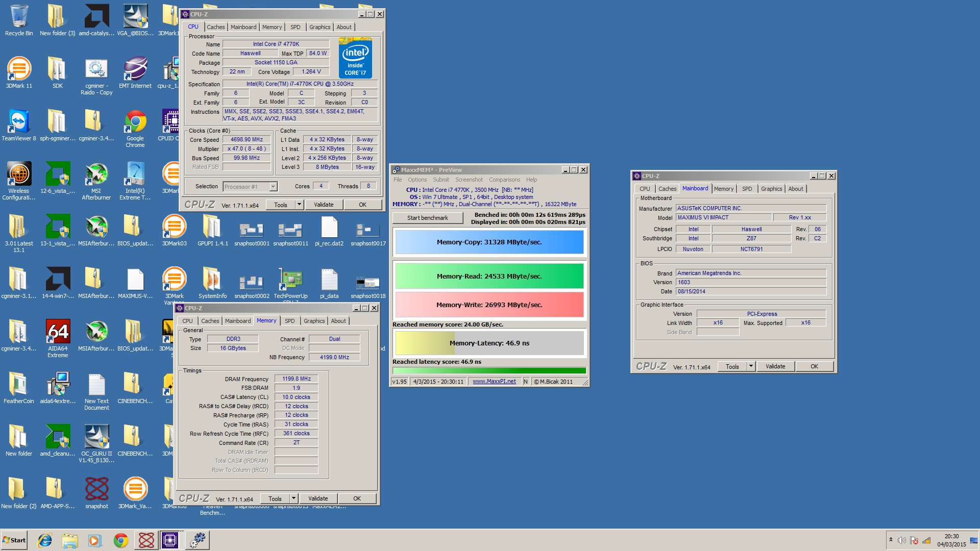
Task: Open Tools dropdown arrow in top CPU-Z window
Action: (299, 205)
